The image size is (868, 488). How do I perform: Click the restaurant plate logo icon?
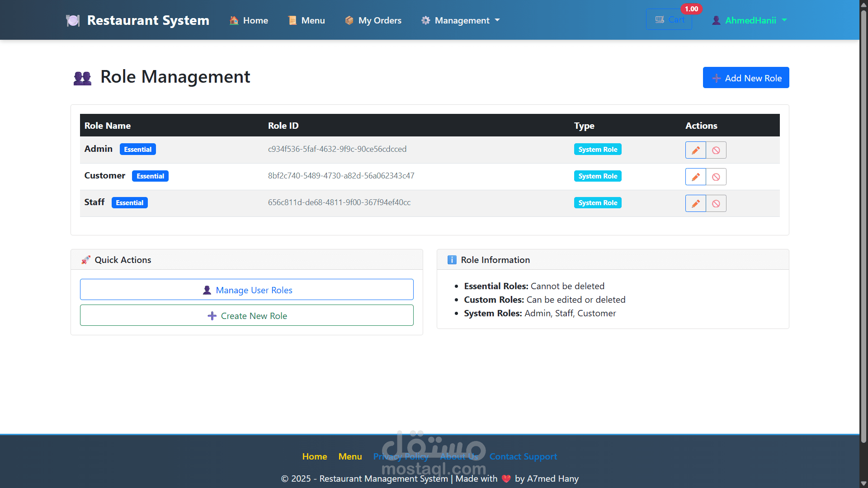click(x=73, y=20)
